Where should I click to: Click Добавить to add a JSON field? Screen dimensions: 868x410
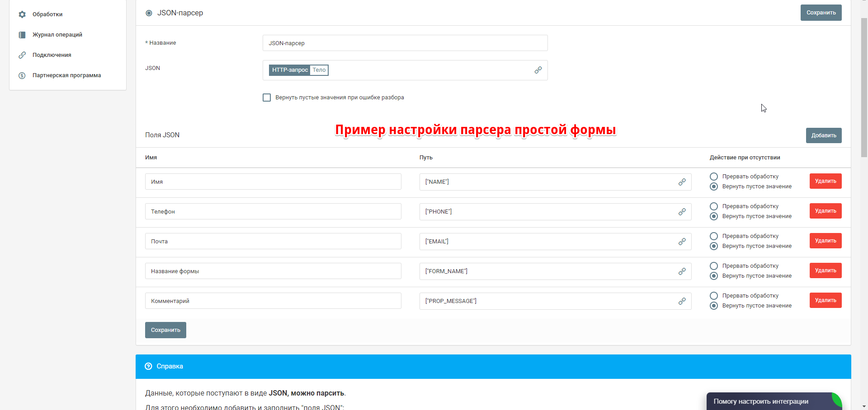[823, 135]
